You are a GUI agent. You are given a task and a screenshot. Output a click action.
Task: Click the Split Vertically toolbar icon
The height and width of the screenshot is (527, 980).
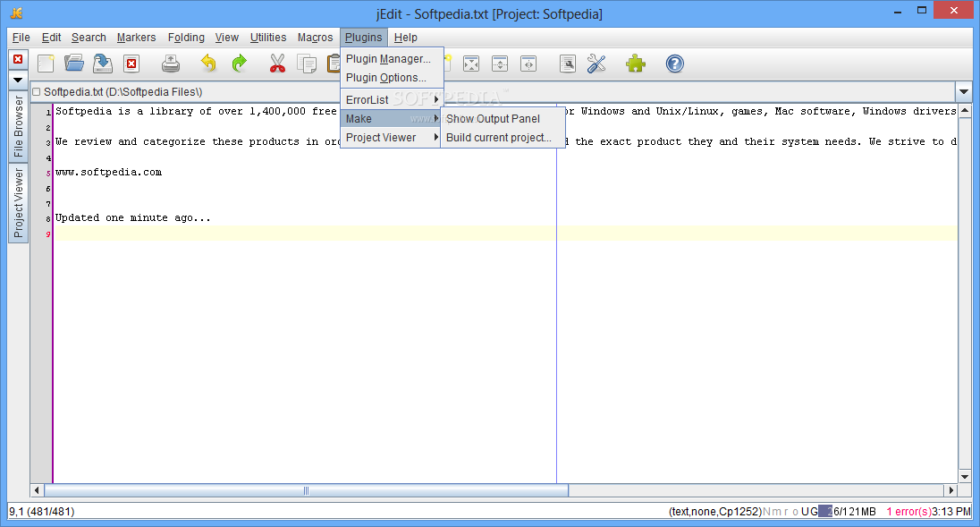click(528, 64)
